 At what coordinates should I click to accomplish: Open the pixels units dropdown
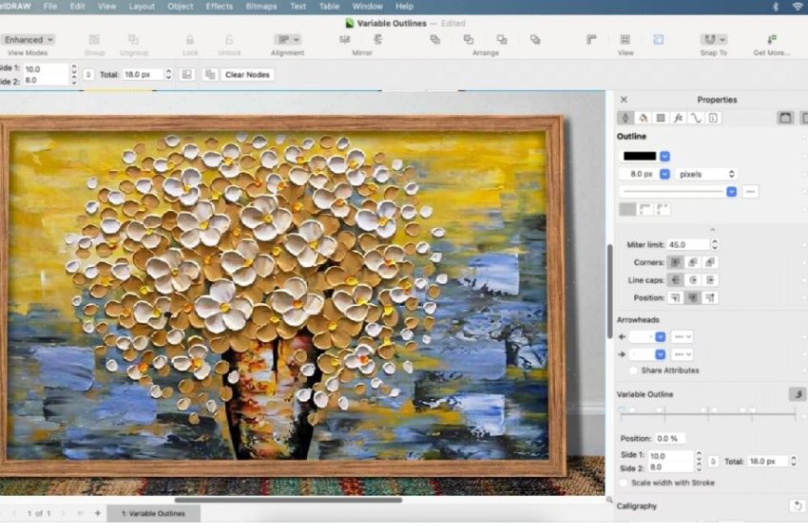pyautogui.click(x=705, y=174)
